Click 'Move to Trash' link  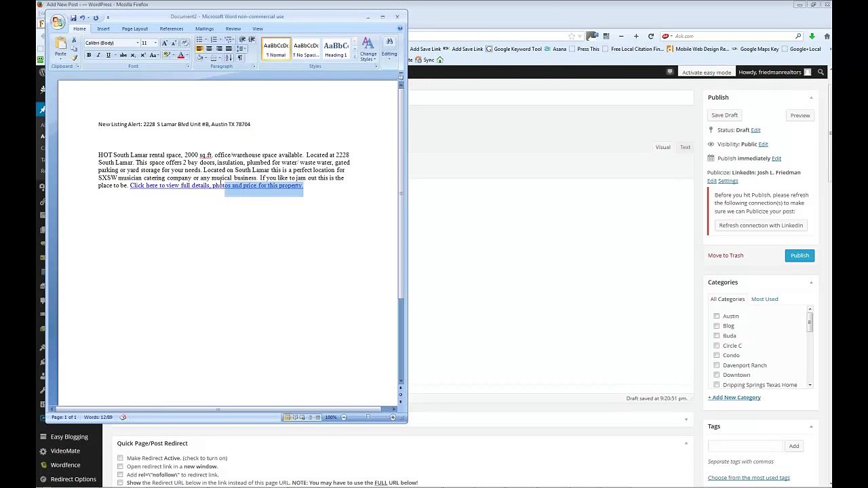pos(726,256)
